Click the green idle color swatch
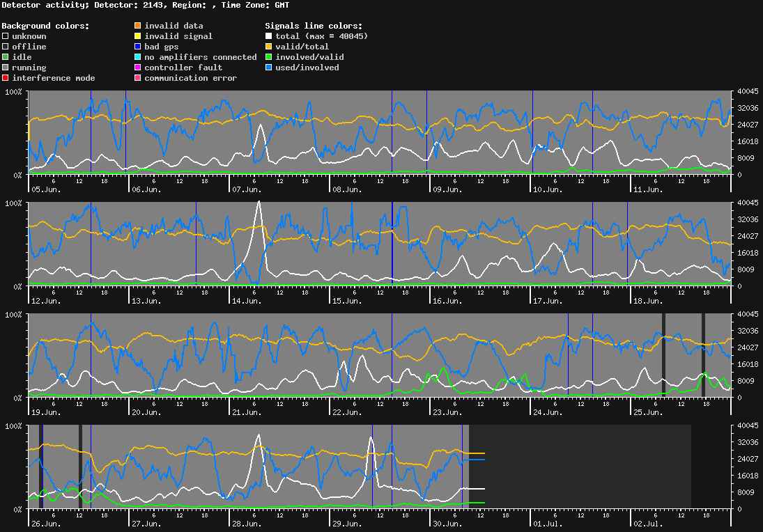Image resolution: width=763 pixels, height=532 pixels. click(6, 57)
